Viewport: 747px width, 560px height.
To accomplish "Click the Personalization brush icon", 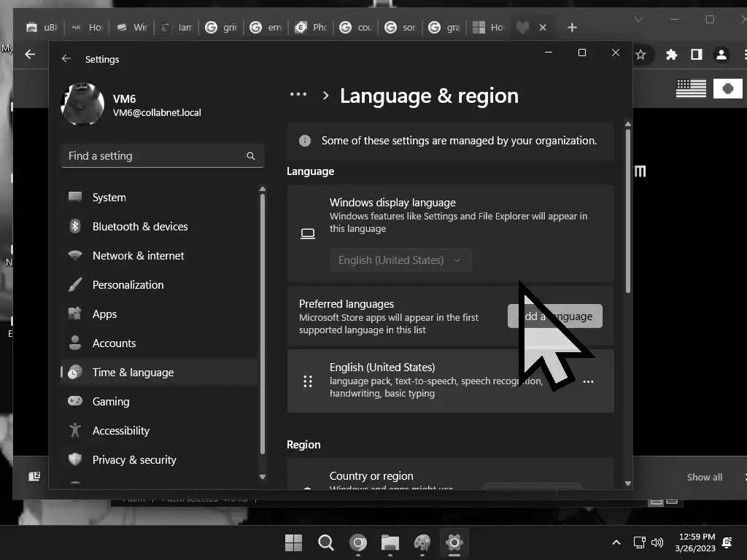I will pos(75,284).
